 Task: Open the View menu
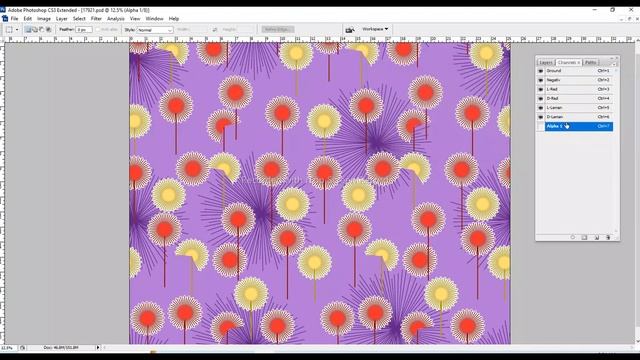click(135, 19)
